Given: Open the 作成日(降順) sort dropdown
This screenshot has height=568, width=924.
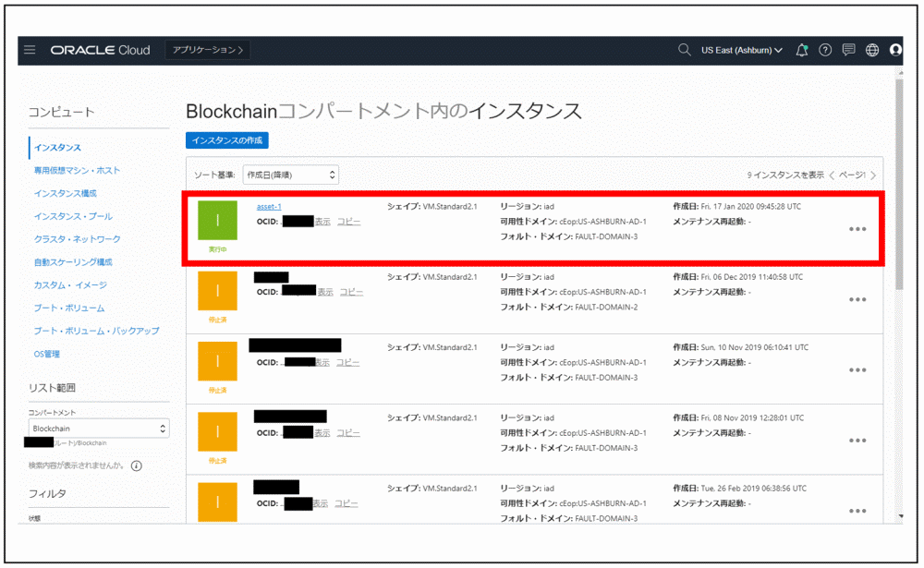Looking at the screenshot, I should 291,175.
